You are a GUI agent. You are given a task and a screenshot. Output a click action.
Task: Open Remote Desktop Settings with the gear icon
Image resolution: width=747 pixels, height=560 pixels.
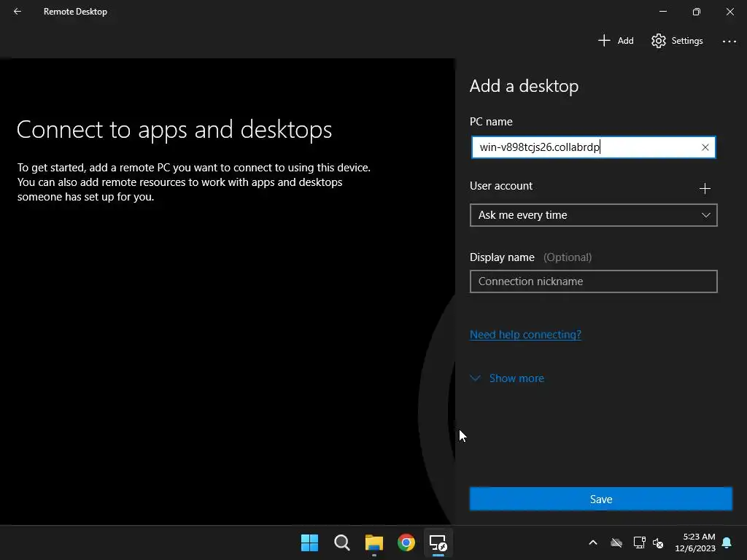pyautogui.click(x=677, y=41)
